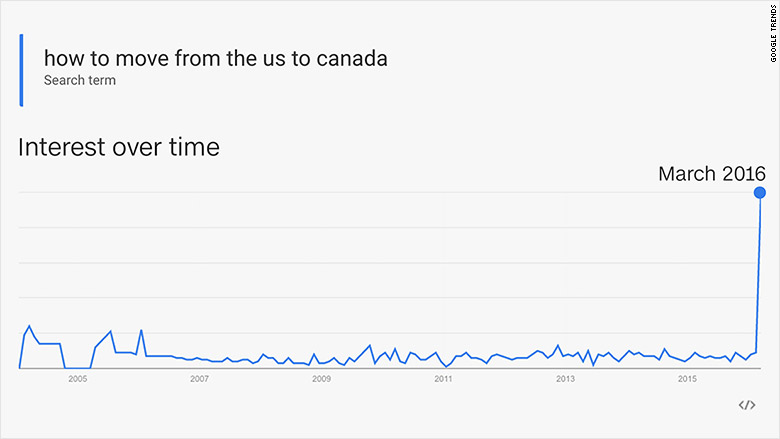Click the blue search term color bar
Image resolution: width=780 pixels, height=439 pixels.
pyautogui.click(x=21, y=70)
